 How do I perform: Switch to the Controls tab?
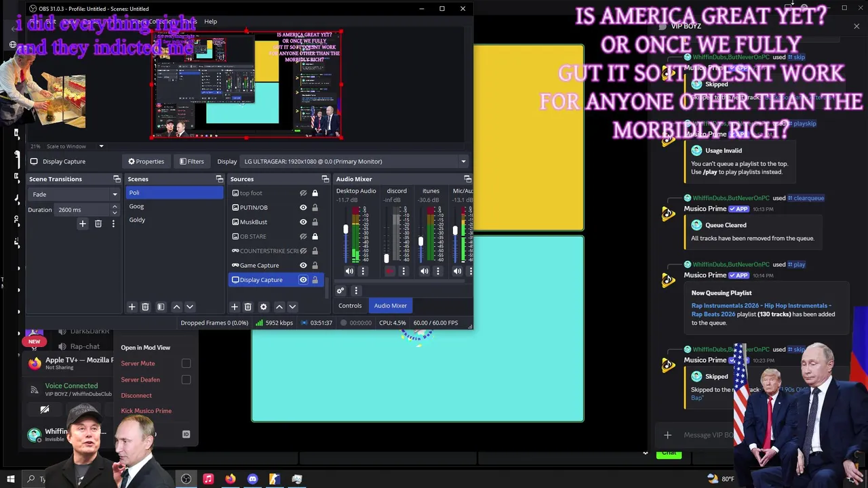(x=350, y=306)
